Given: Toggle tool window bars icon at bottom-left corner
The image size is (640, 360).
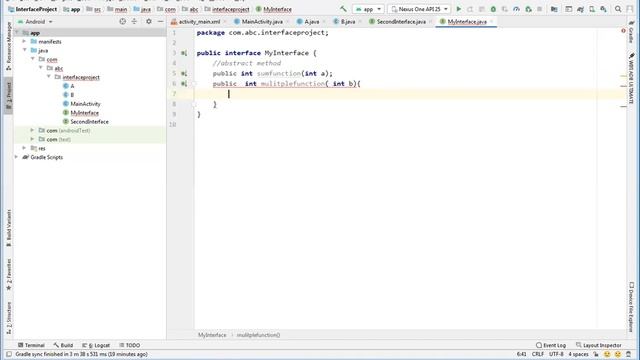Looking at the screenshot, I should 9,354.
